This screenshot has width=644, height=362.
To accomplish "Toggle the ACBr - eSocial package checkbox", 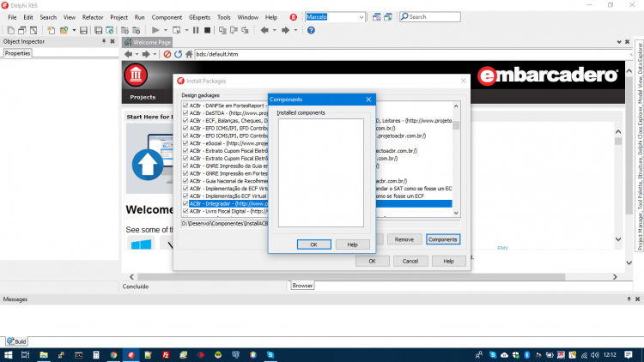I will (185, 143).
